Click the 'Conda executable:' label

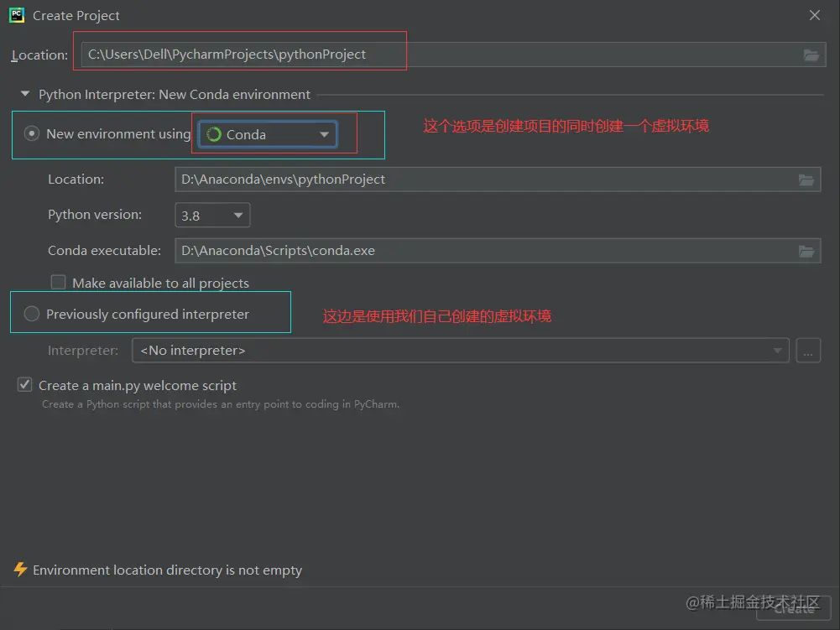pos(104,250)
